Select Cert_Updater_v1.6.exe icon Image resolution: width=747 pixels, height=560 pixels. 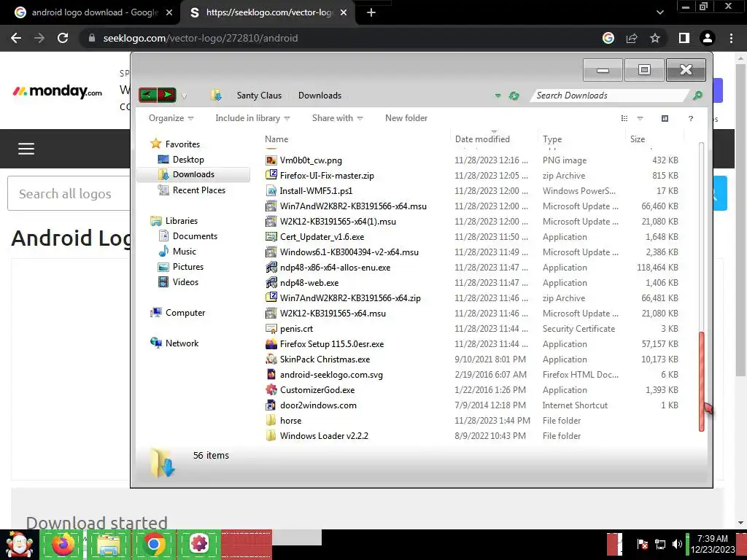271,236
